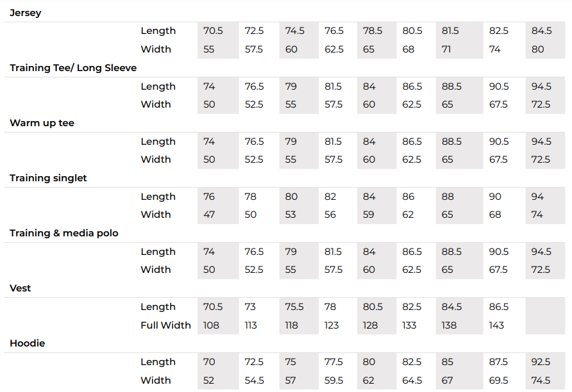Select the Training Tee/ Long Sleeve heading
Image resolution: width=572 pixels, height=392 pixels.
[73, 68]
